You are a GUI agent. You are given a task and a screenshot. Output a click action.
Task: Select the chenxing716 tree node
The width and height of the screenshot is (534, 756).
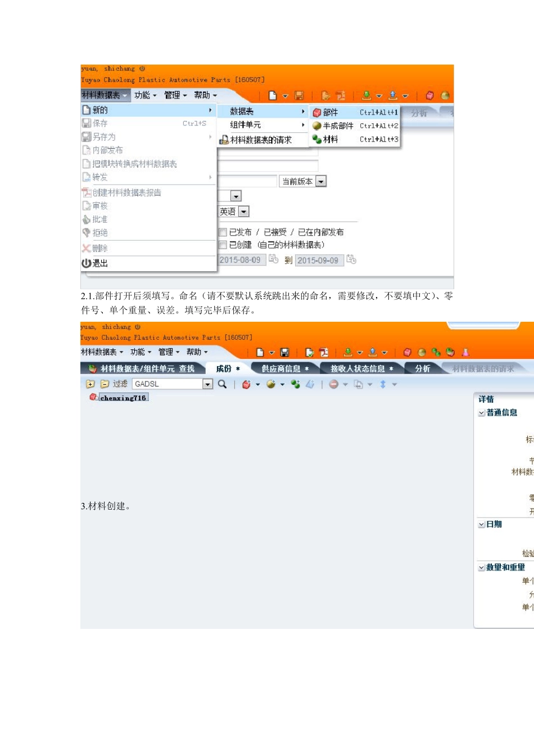point(124,398)
